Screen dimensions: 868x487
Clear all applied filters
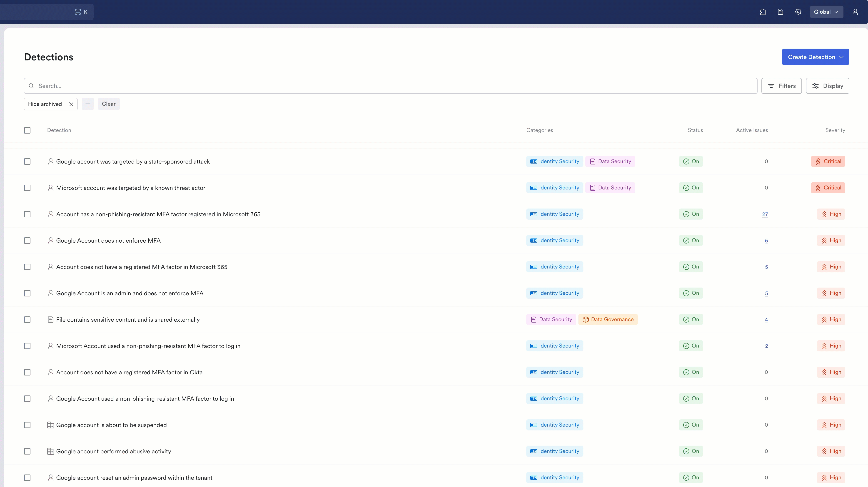(109, 104)
